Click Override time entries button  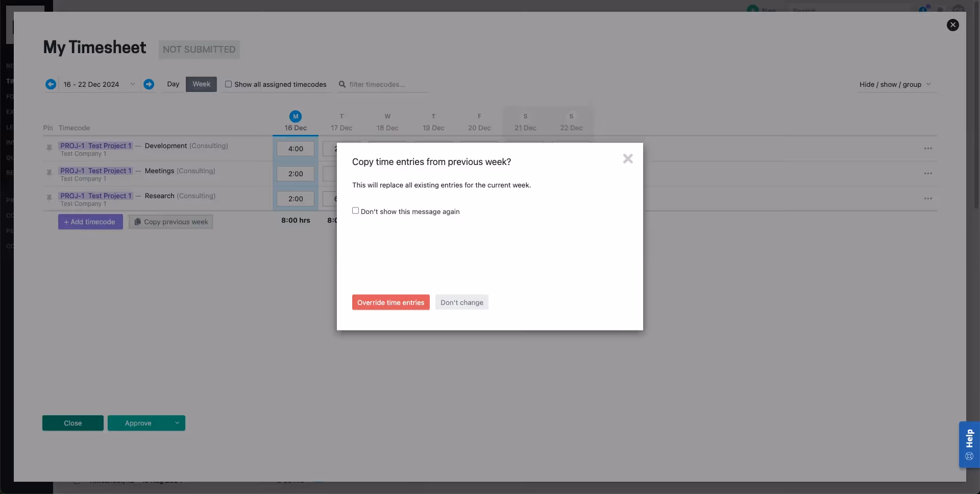pos(390,302)
